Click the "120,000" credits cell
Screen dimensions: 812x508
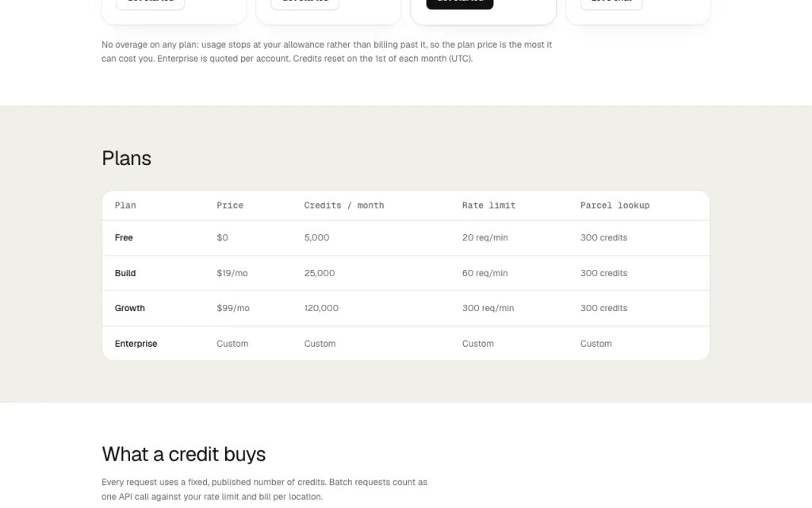[321, 308]
